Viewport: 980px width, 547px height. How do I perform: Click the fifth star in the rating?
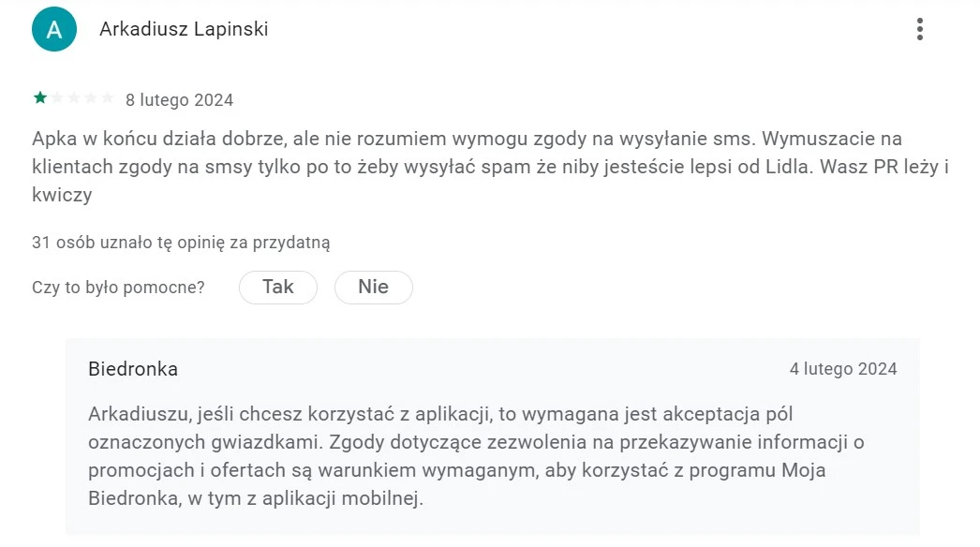point(108,98)
